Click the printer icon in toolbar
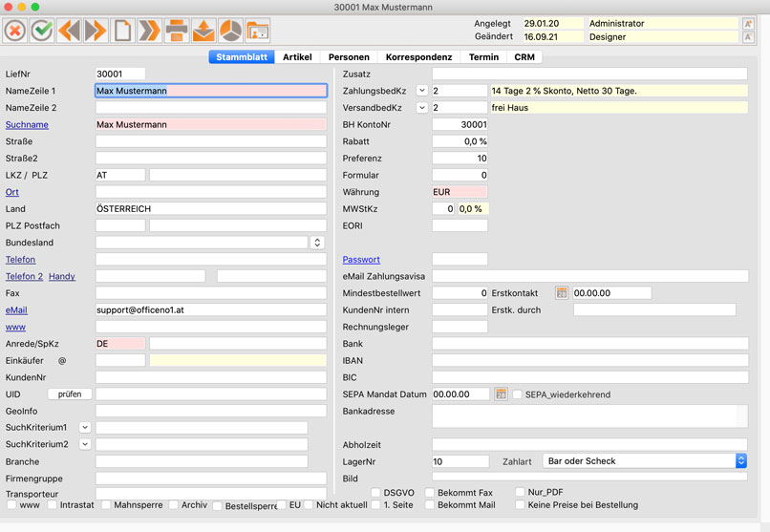The width and height of the screenshot is (770, 532). click(x=177, y=31)
